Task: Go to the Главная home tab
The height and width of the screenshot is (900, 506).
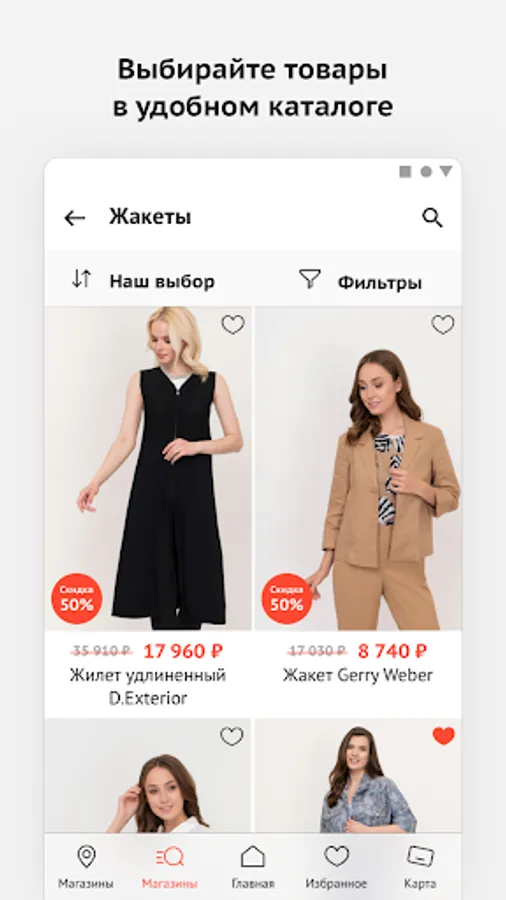Action: pos(253,867)
